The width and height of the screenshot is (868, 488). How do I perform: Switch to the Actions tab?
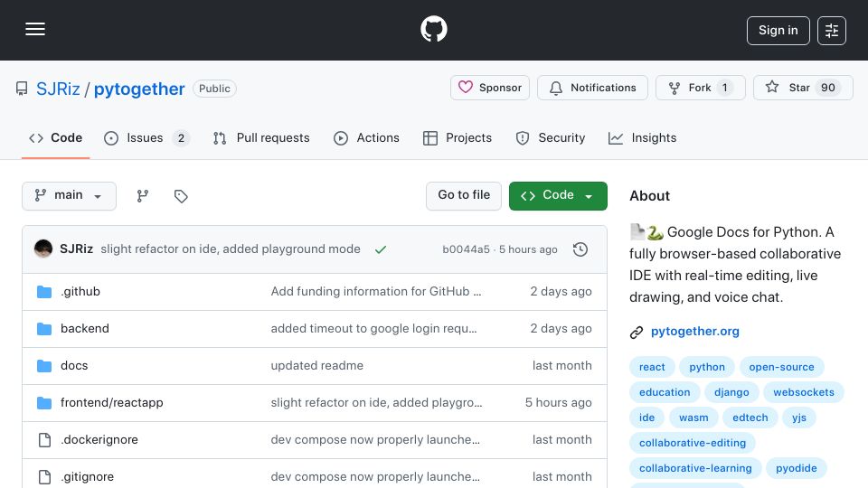pyautogui.click(x=366, y=137)
